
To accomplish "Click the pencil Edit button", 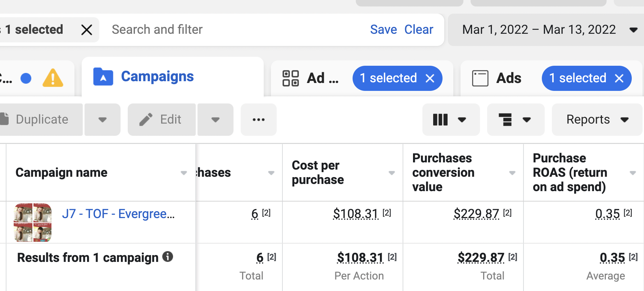I will (162, 120).
